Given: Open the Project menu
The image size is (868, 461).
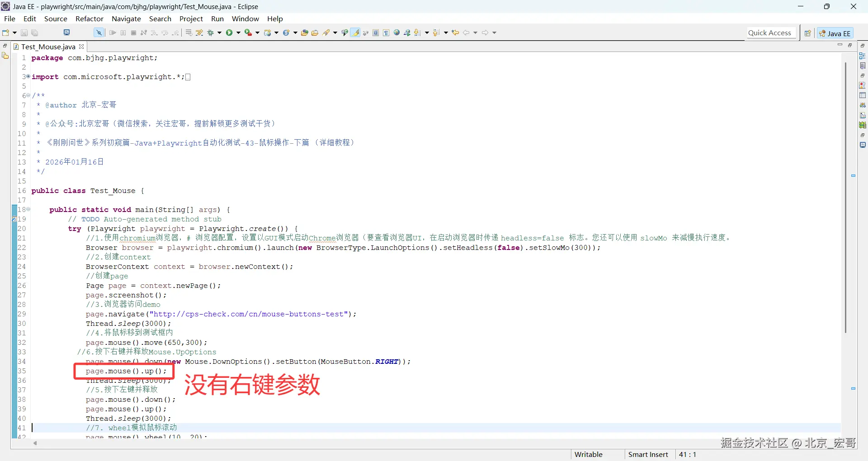Looking at the screenshot, I should tap(191, 19).
